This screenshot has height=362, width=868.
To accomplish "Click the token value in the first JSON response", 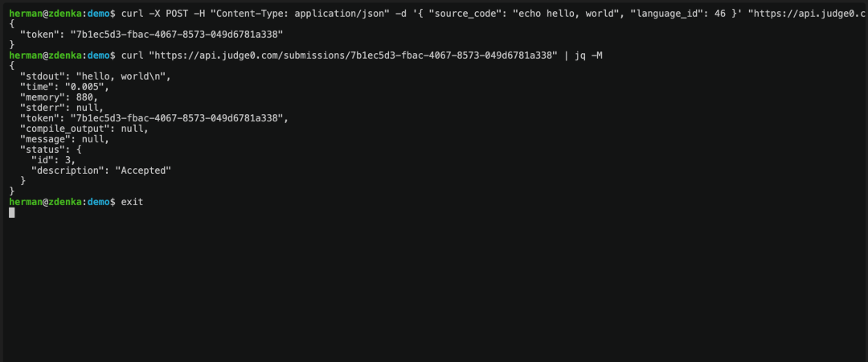I will coord(175,34).
